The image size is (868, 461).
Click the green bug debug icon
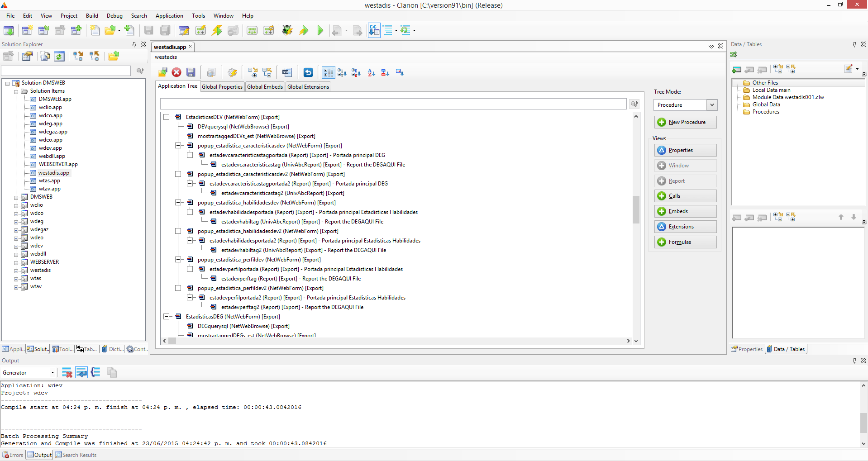(x=287, y=30)
